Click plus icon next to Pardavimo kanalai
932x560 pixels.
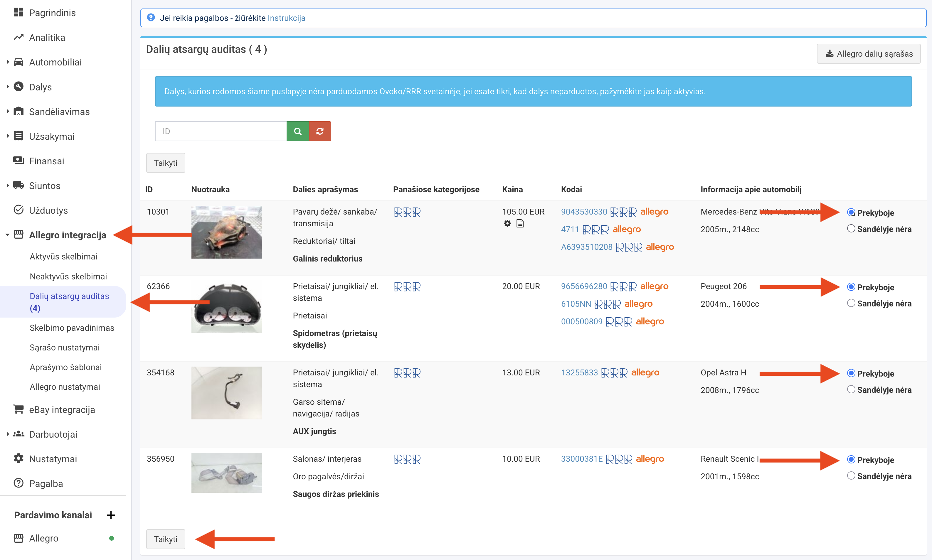(111, 515)
